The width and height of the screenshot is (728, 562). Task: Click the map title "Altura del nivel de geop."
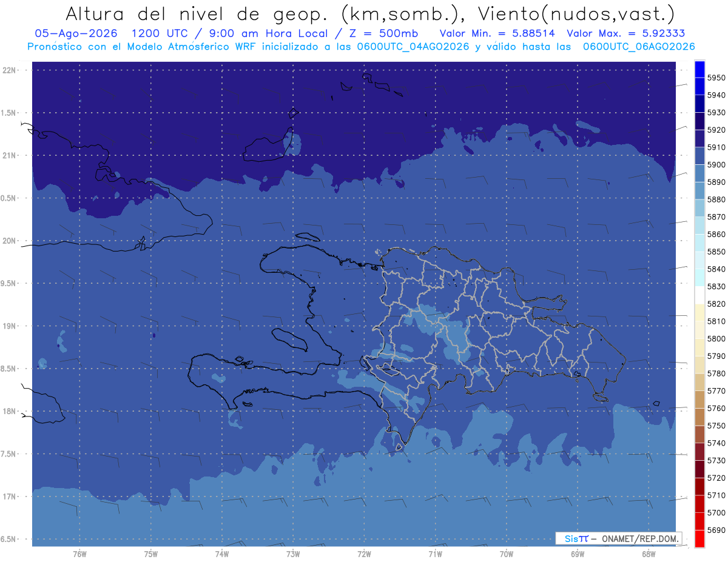coord(195,14)
